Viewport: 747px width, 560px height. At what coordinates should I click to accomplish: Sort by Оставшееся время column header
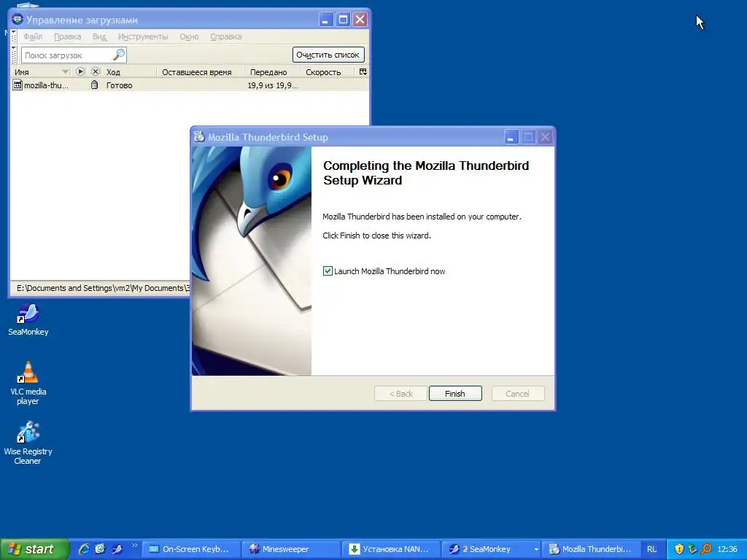tap(200, 72)
